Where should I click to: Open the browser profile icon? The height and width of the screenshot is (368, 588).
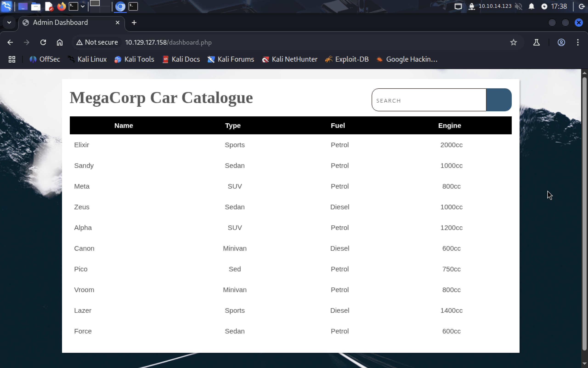tap(561, 42)
